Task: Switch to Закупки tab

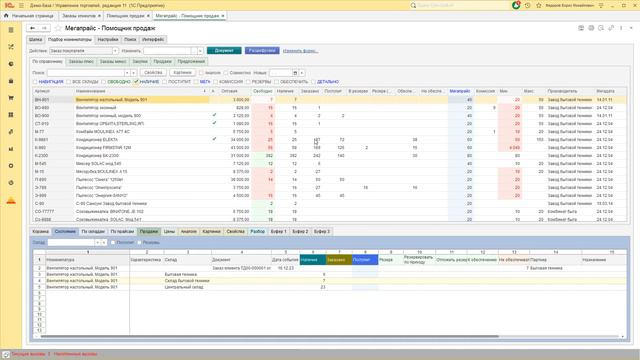Action: coord(140,62)
